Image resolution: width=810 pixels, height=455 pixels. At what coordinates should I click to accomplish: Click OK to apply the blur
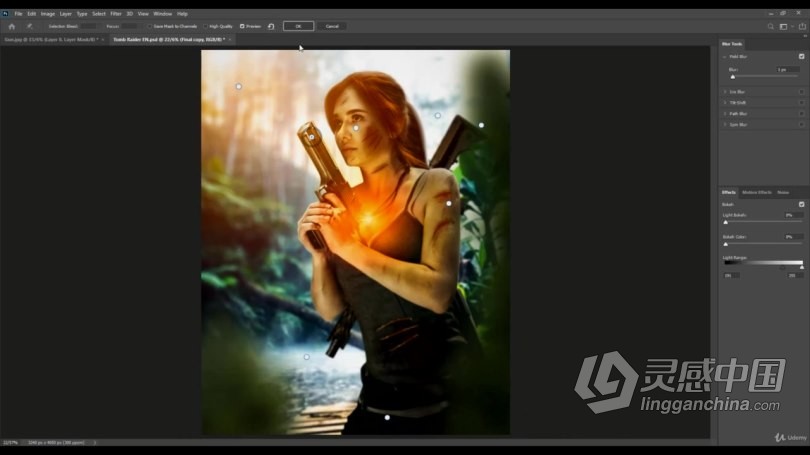[298, 26]
